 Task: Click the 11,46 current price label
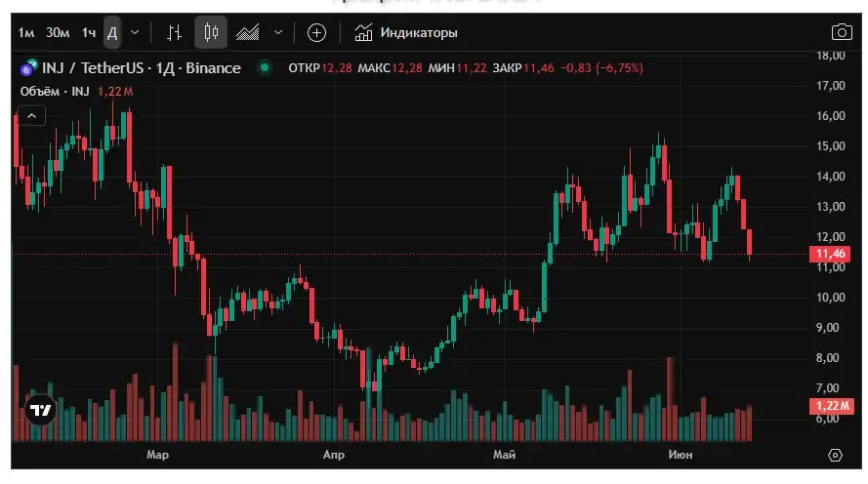830,254
